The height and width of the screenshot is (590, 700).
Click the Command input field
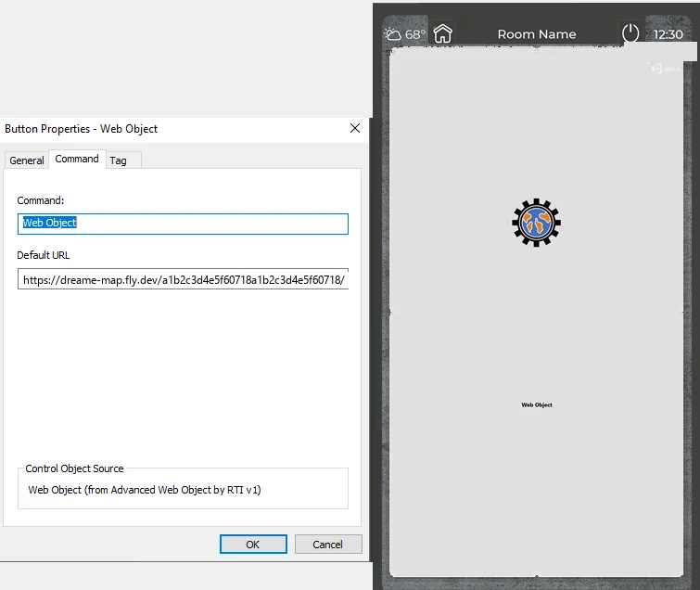pos(183,224)
